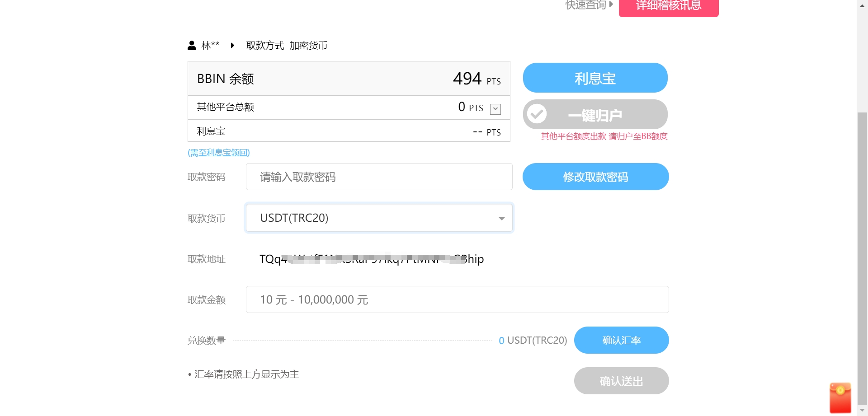
Task: Click the BBIN 余额 494 PTS value
Action: [x=477, y=79]
